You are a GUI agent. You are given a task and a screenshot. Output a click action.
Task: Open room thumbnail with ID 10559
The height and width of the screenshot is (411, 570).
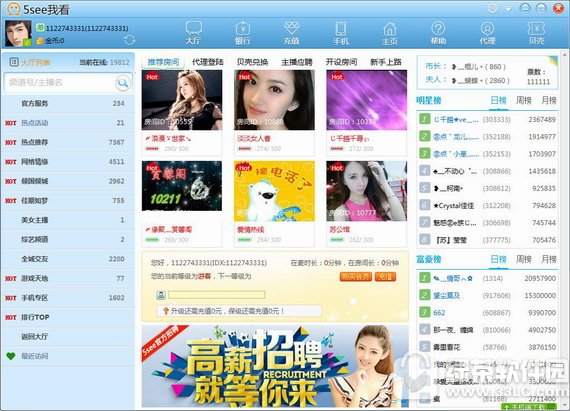182,100
